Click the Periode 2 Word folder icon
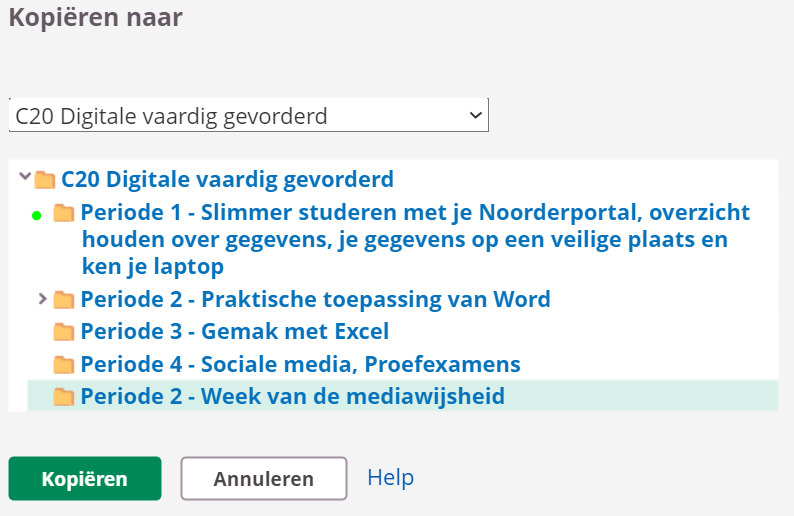The height and width of the screenshot is (516, 794). click(x=64, y=299)
